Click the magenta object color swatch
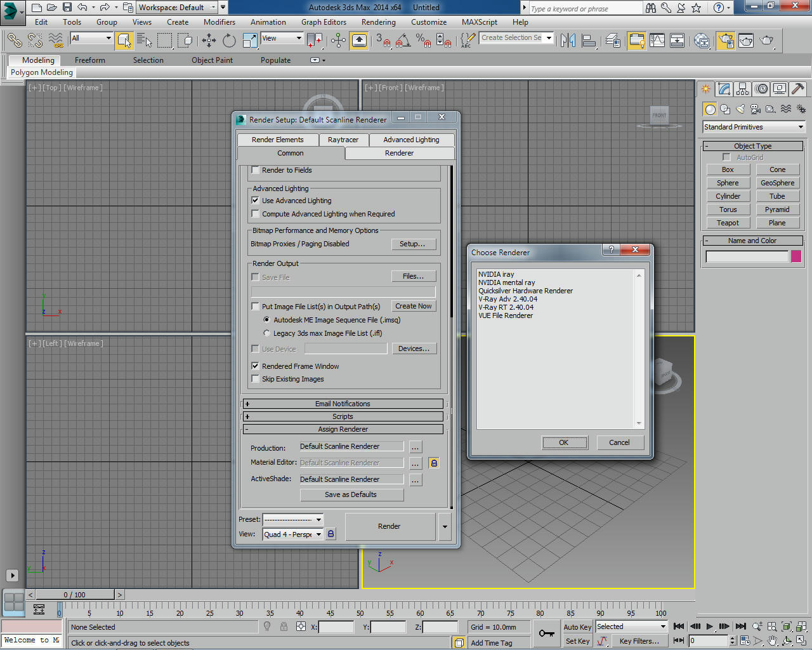The height and width of the screenshot is (650, 812). point(796,256)
